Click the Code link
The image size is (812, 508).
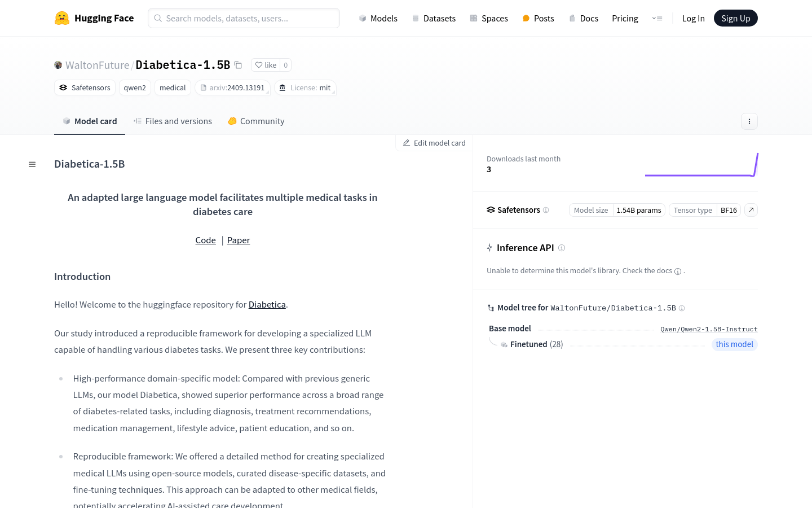tap(206, 240)
